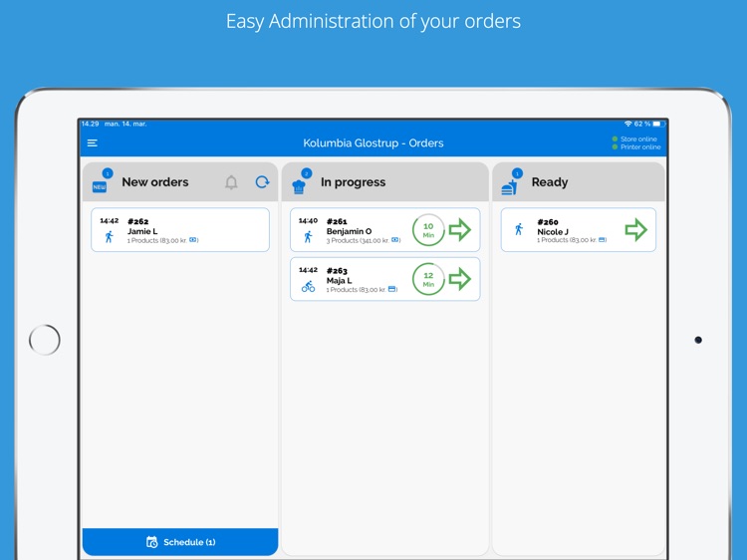This screenshot has height=560, width=747.
Task: Click the walking pickup icon on order #260
Action: point(519,229)
